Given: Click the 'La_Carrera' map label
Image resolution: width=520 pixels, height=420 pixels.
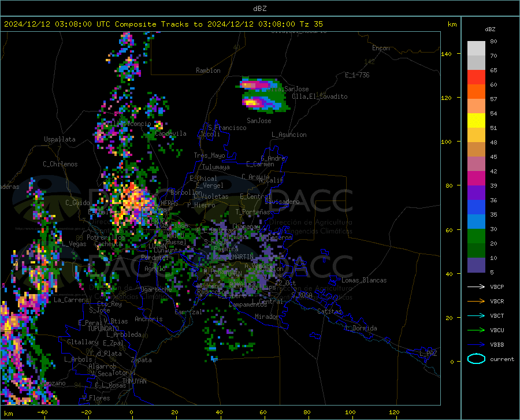Looking at the screenshot, I should [71, 300].
